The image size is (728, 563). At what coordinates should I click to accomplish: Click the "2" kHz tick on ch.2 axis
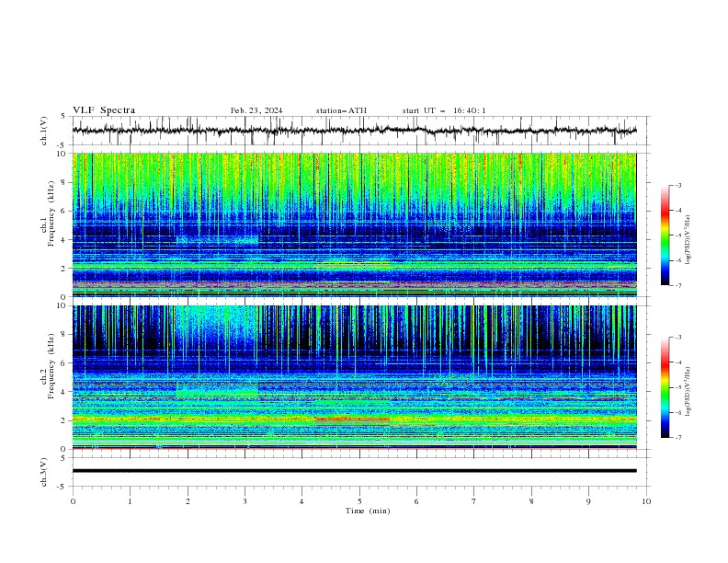[65, 420]
